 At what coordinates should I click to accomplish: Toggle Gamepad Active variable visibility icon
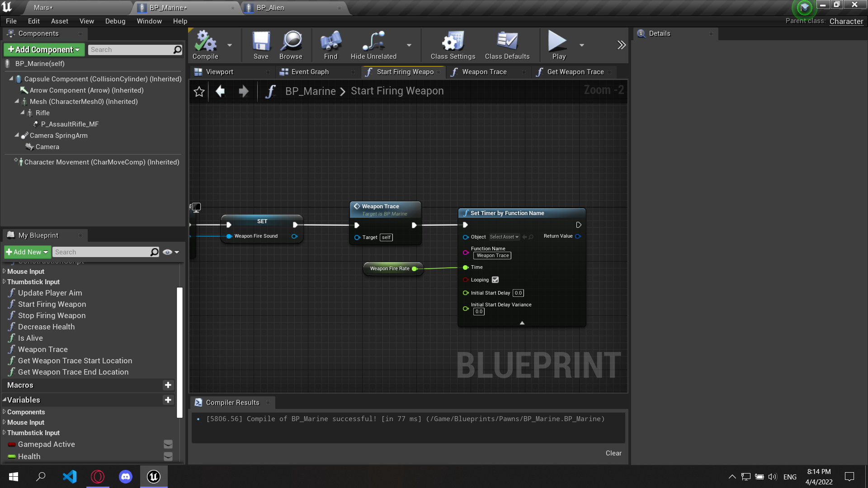pyautogui.click(x=168, y=444)
